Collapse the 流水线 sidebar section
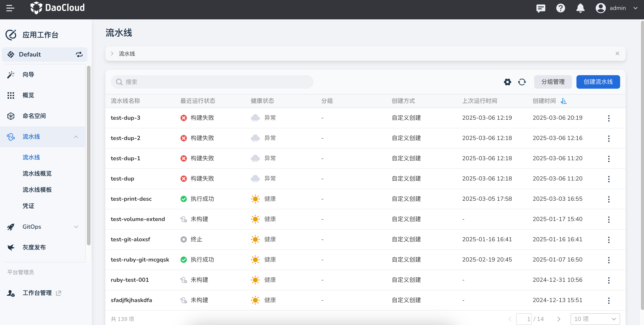 coord(76,137)
